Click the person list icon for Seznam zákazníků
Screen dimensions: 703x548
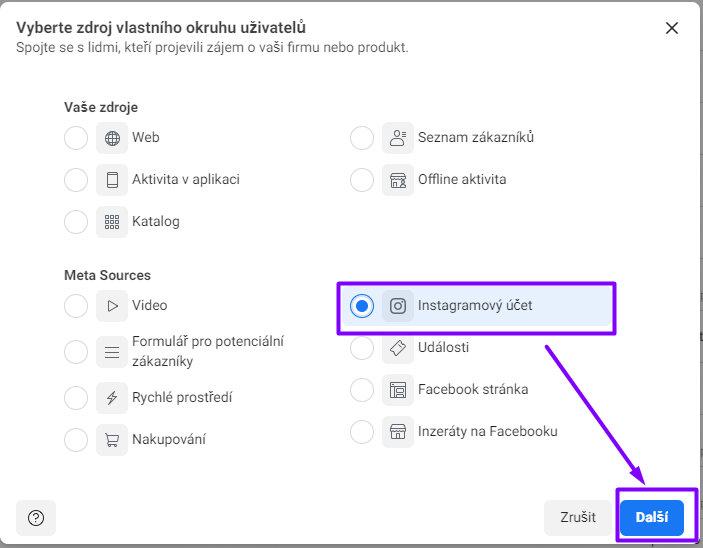(x=398, y=138)
